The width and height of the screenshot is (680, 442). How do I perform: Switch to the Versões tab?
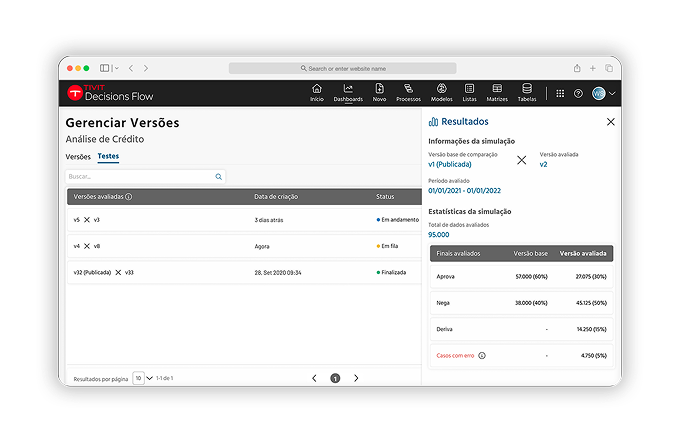pyautogui.click(x=78, y=157)
